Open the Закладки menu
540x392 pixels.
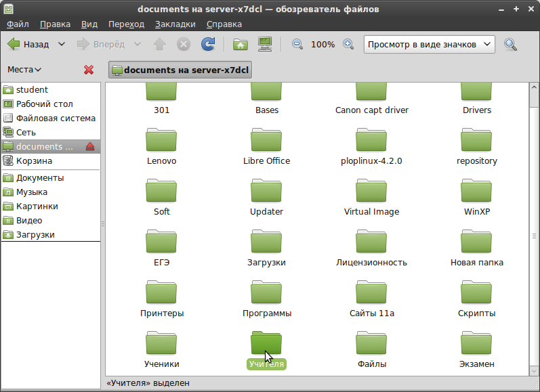[175, 24]
